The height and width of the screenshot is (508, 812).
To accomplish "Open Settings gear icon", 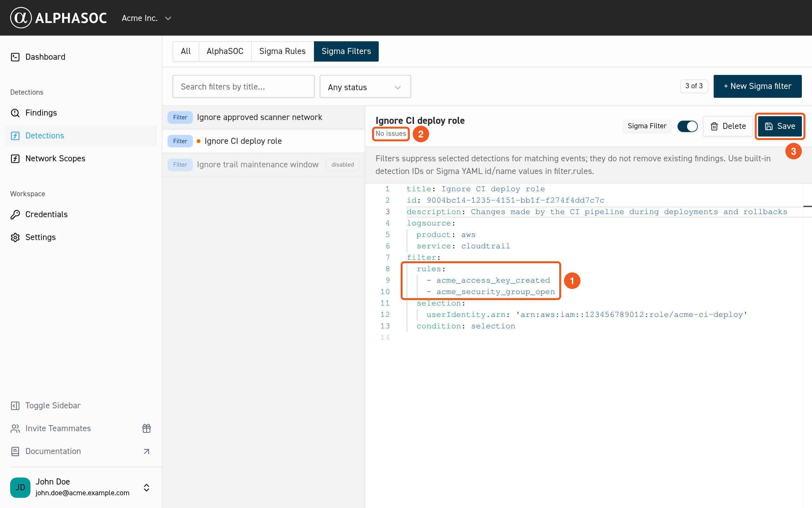I will [15, 237].
